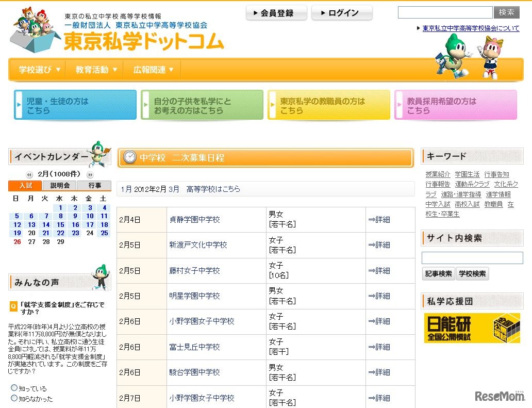
Task: Open 自分の子供を私学にとお考えの方 banner
Action: [x=202, y=105]
